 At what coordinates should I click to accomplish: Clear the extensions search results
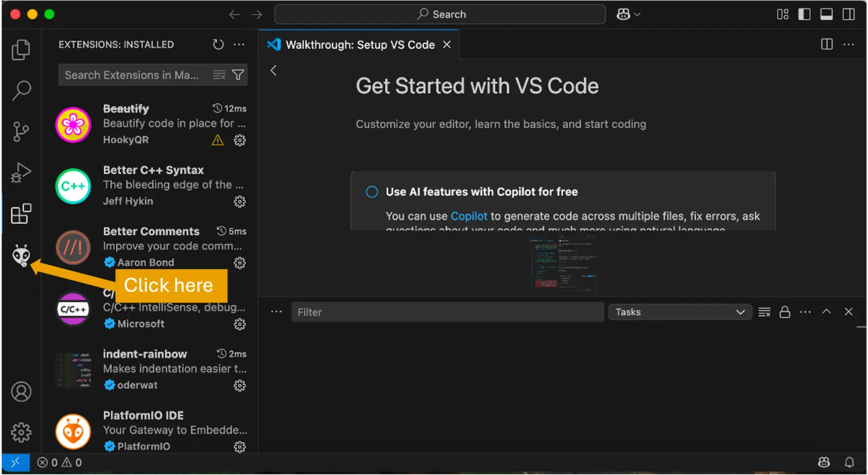[x=219, y=75]
